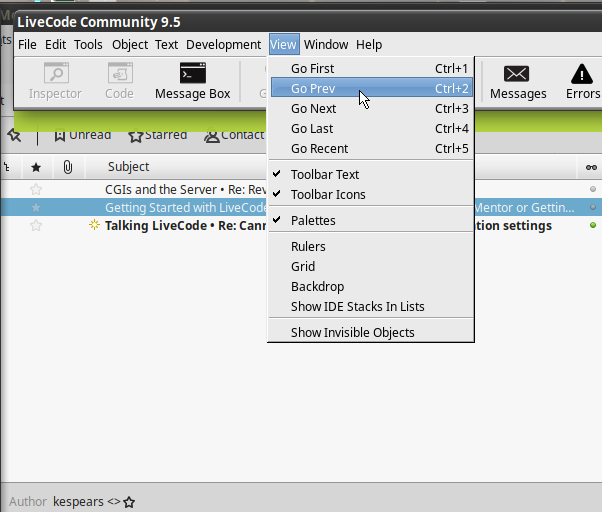Open the CGIs and the Server message
The width and height of the screenshot is (602, 512).
185,189
